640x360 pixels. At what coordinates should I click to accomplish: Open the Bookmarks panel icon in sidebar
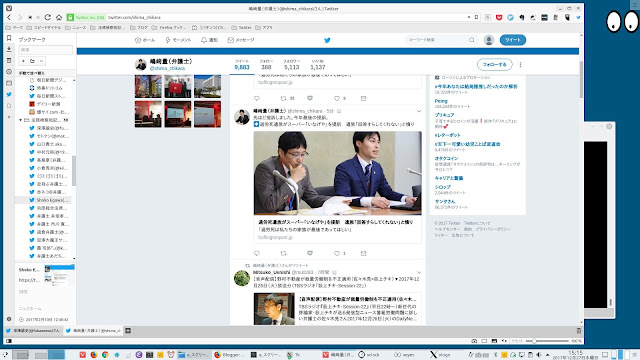(x=9, y=38)
